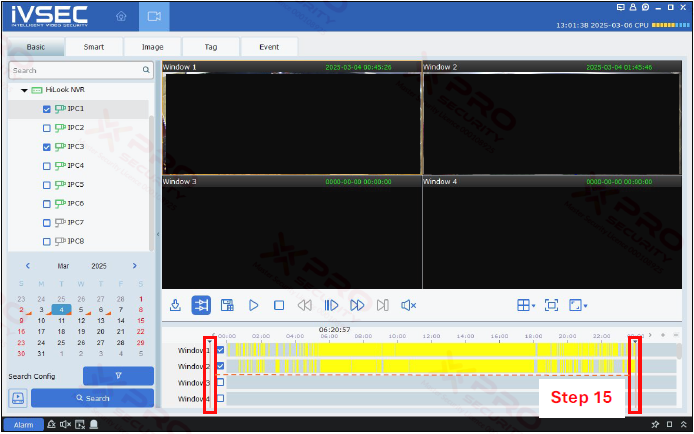Check the IPC7 camera checkbox
The image size is (694, 434).
(x=46, y=223)
